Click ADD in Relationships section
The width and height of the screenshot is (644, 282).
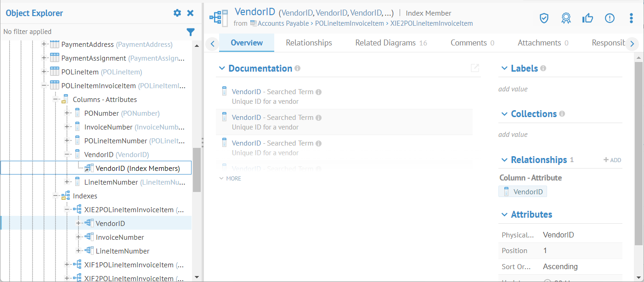click(x=612, y=160)
